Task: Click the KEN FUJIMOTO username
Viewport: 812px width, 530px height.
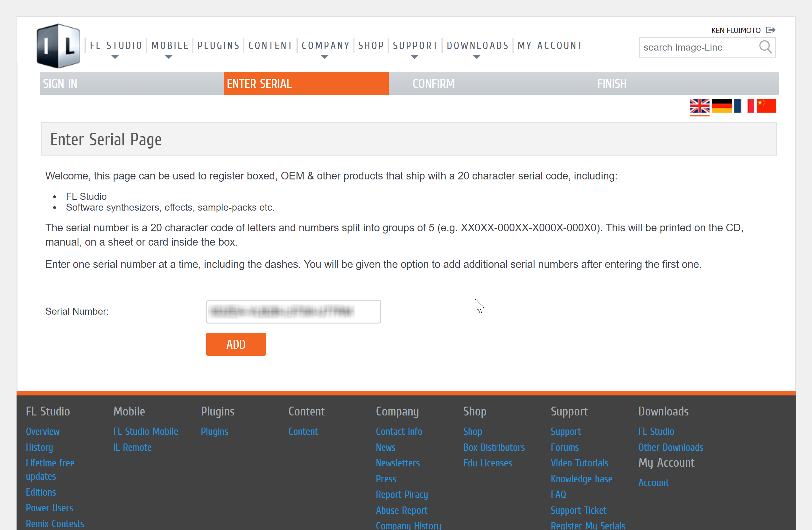Action: coord(736,30)
